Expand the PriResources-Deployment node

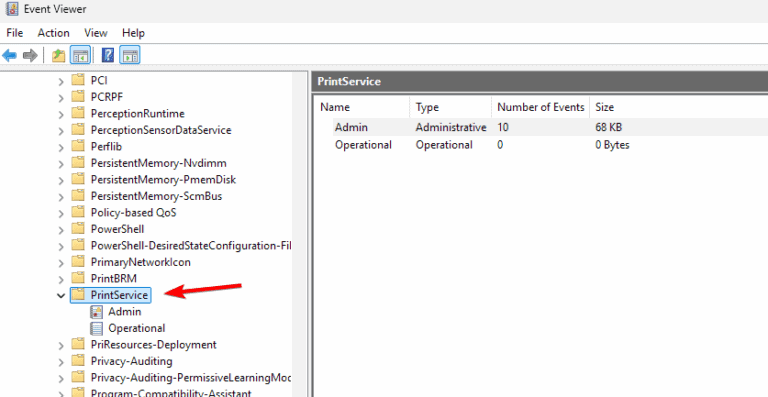pyautogui.click(x=61, y=346)
